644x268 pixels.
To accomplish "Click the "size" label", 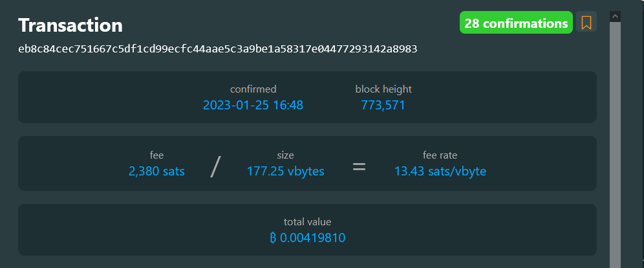I will (285, 155).
